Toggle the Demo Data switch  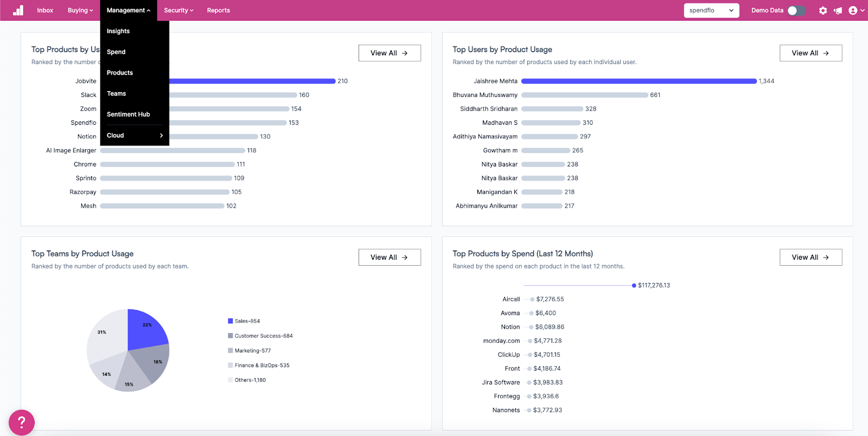(x=796, y=10)
